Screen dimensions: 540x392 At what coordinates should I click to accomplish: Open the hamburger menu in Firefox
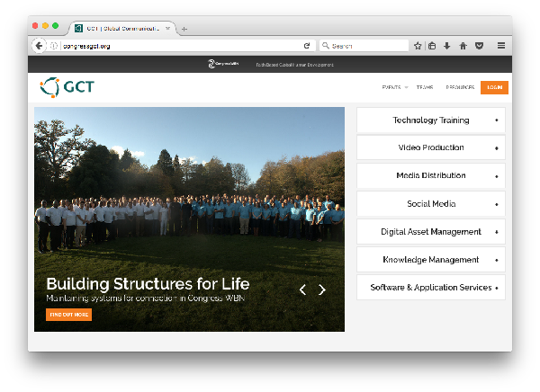point(501,45)
